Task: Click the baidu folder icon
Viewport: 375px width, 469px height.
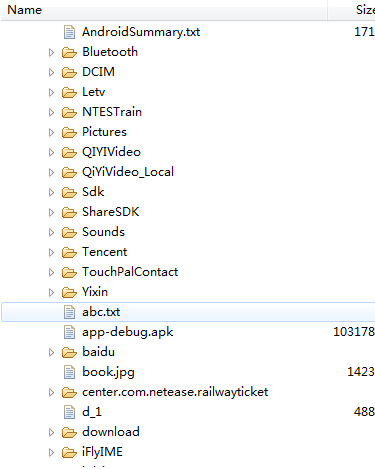Action: (x=69, y=352)
